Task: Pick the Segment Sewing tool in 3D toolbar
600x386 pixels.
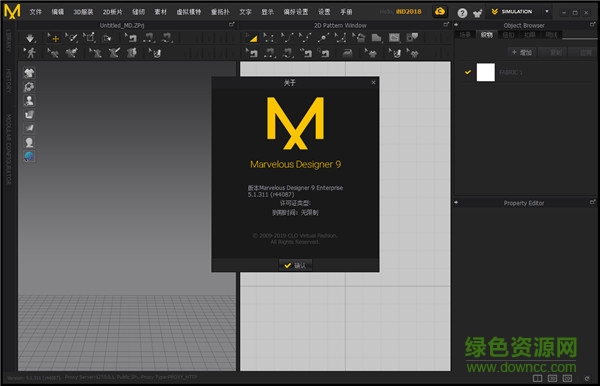Action: click(x=149, y=38)
